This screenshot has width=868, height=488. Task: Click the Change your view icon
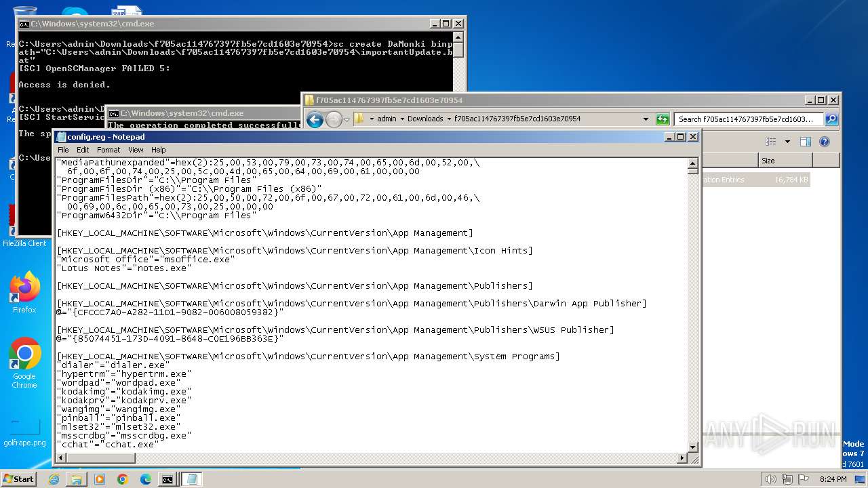[x=770, y=142]
